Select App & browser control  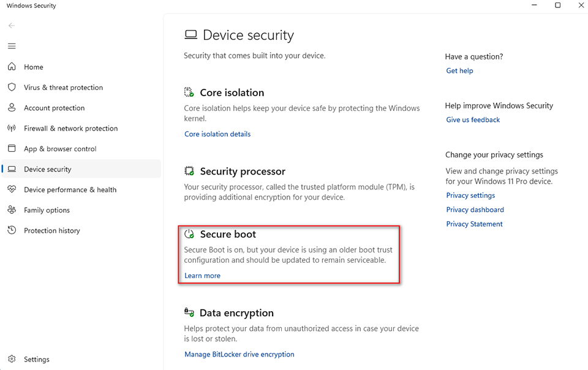coord(81,148)
